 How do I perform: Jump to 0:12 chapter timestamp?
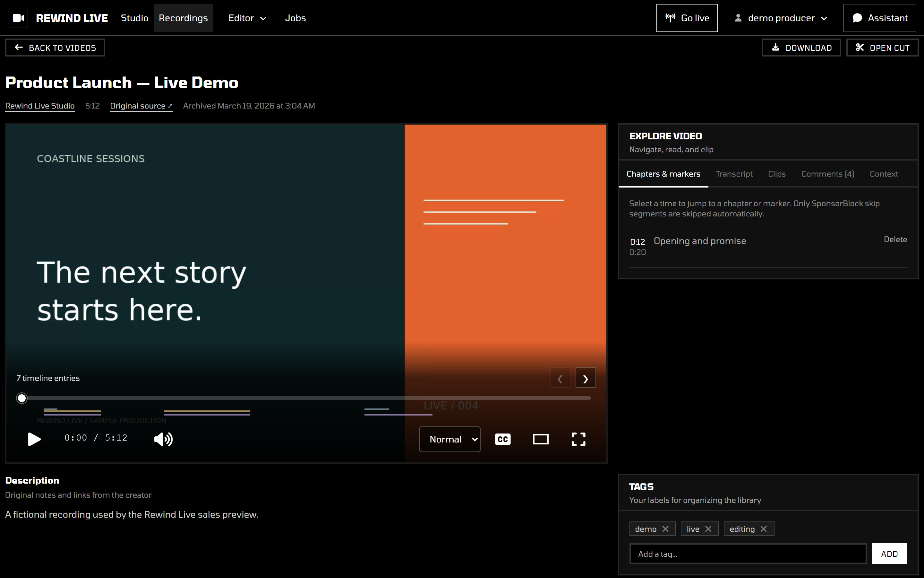coord(637,241)
